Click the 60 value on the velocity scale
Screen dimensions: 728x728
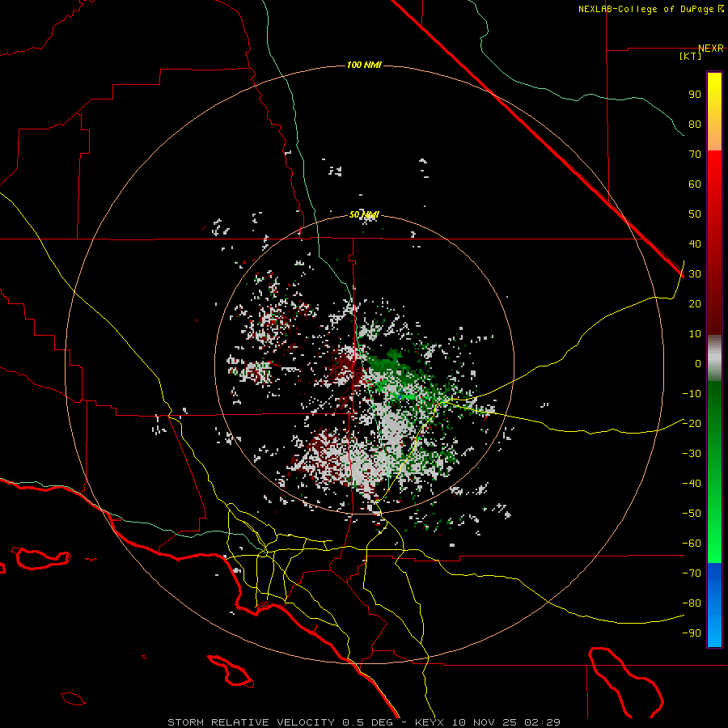[x=695, y=184]
